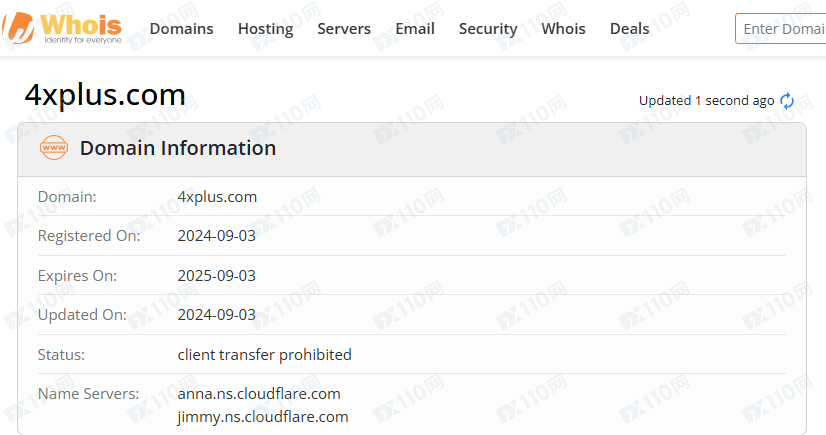Click the Whois logo icon
Screen dimensions: 826x435
[x=62, y=28]
